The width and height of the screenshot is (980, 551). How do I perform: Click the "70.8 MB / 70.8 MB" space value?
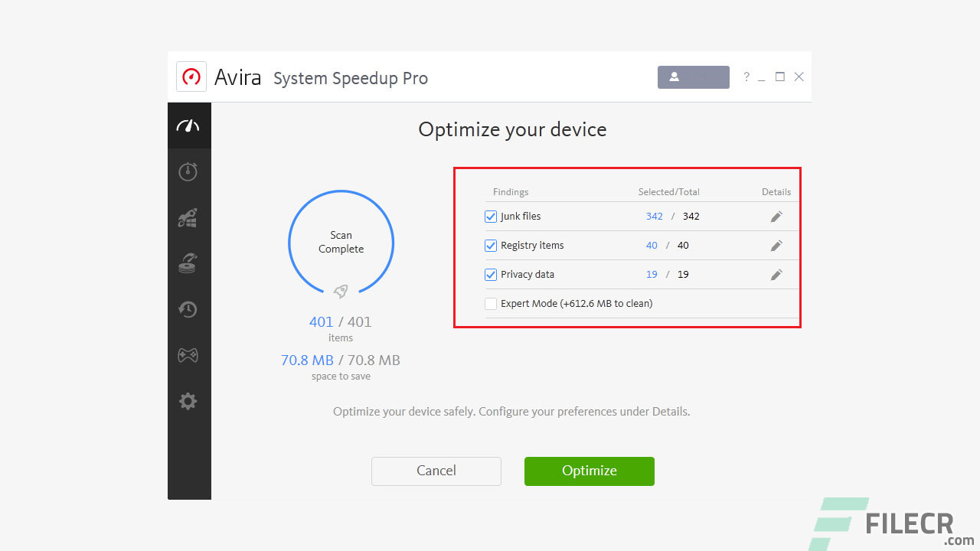[x=341, y=360]
